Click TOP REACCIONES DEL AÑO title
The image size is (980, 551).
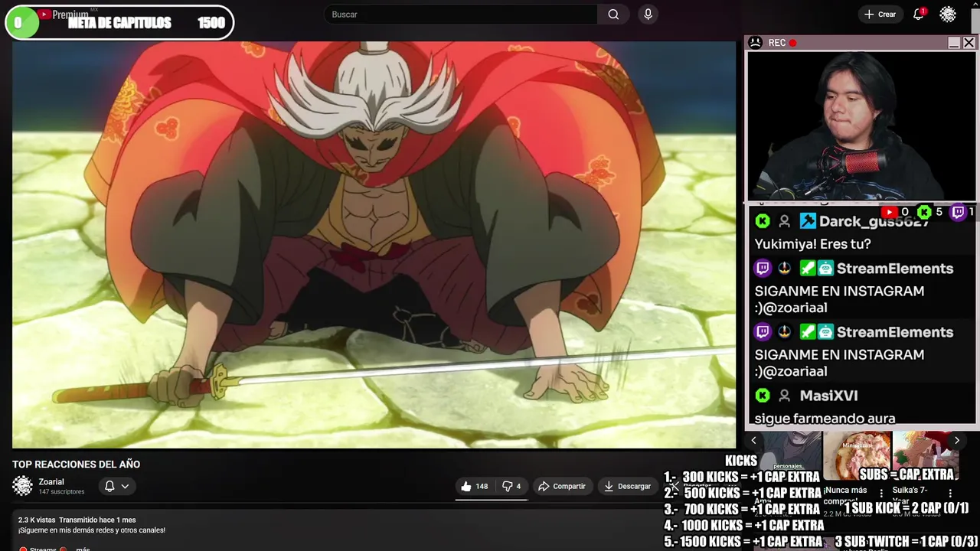point(76,464)
